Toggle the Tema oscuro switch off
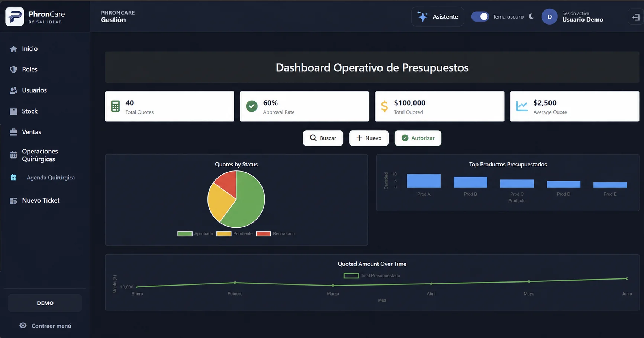 pos(480,17)
